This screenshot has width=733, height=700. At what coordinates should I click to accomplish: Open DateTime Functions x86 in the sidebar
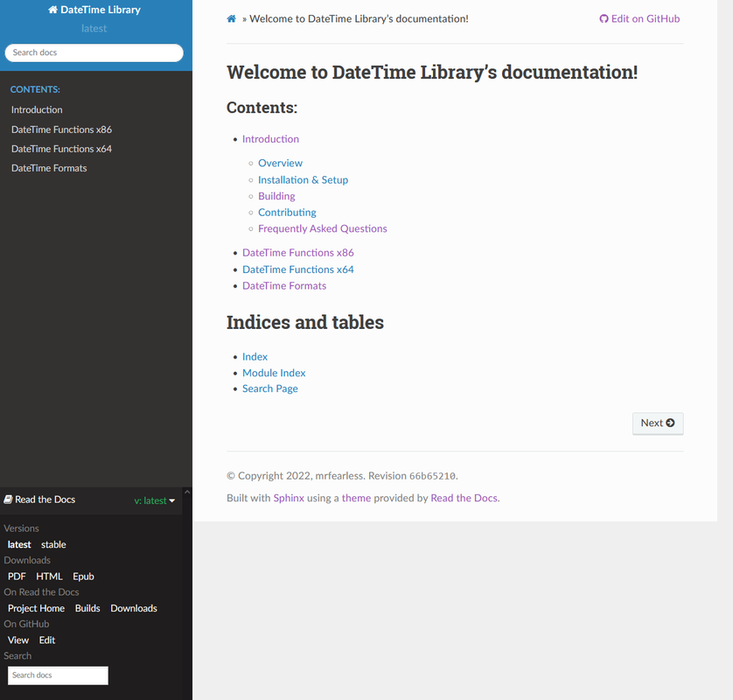click(62, 129)
